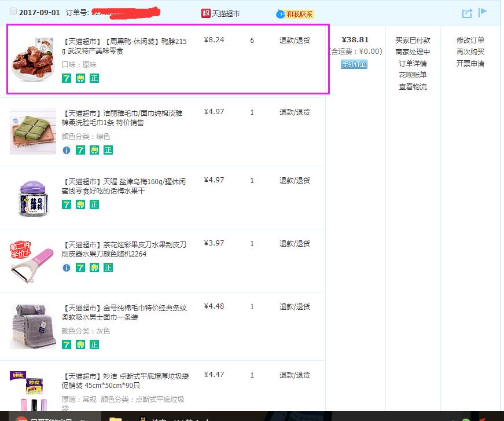Click the shield badge under 盐津乌梅
504x421 pixels.
(x=80, y=204)
